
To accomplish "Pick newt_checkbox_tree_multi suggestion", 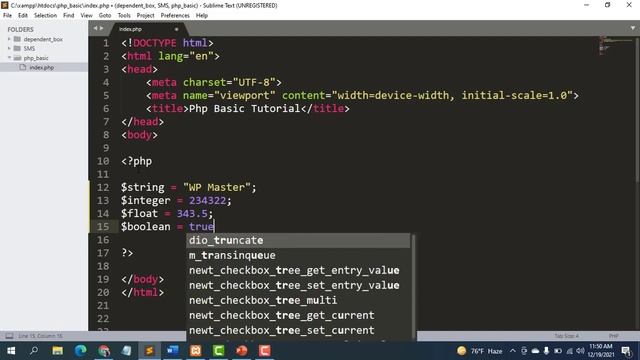I will pos(298,300).
